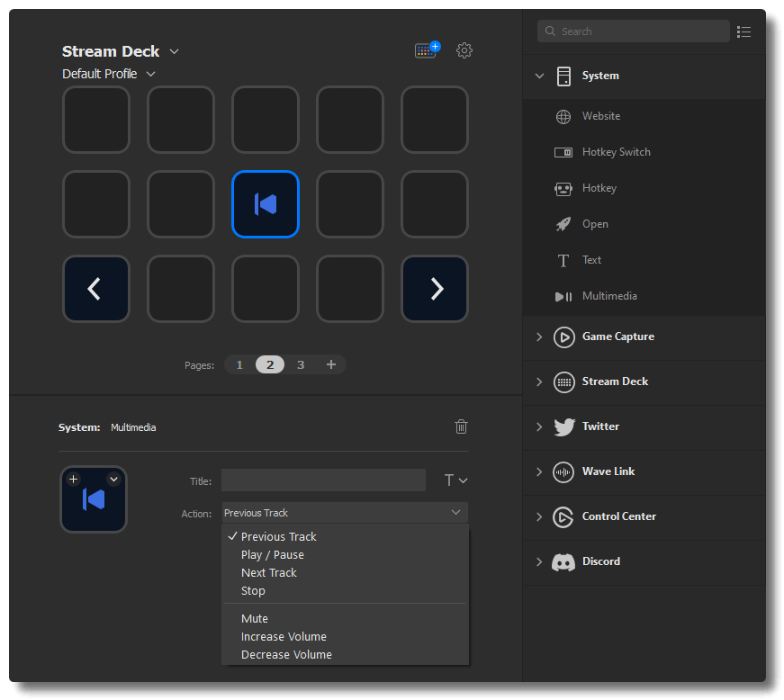Open the Action combo box
This screenshot has width=784, height=700.
click(345, 513)
